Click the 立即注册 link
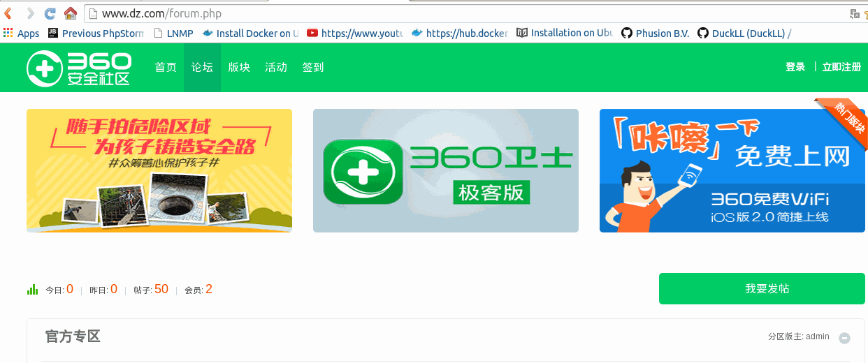Viewport: 868px width, 363px height. click(x=841, y=67)
